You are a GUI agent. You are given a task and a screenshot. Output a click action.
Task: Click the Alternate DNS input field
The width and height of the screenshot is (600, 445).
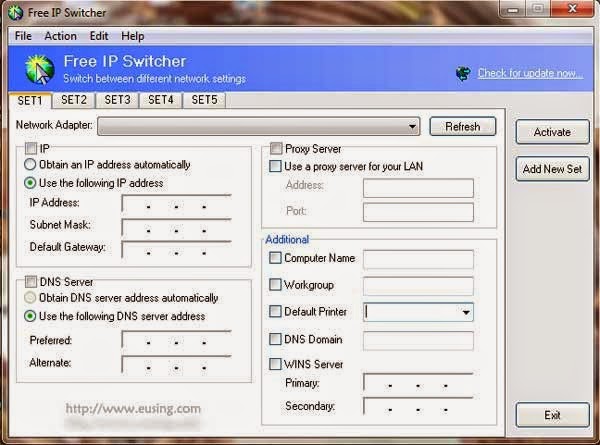176,365
